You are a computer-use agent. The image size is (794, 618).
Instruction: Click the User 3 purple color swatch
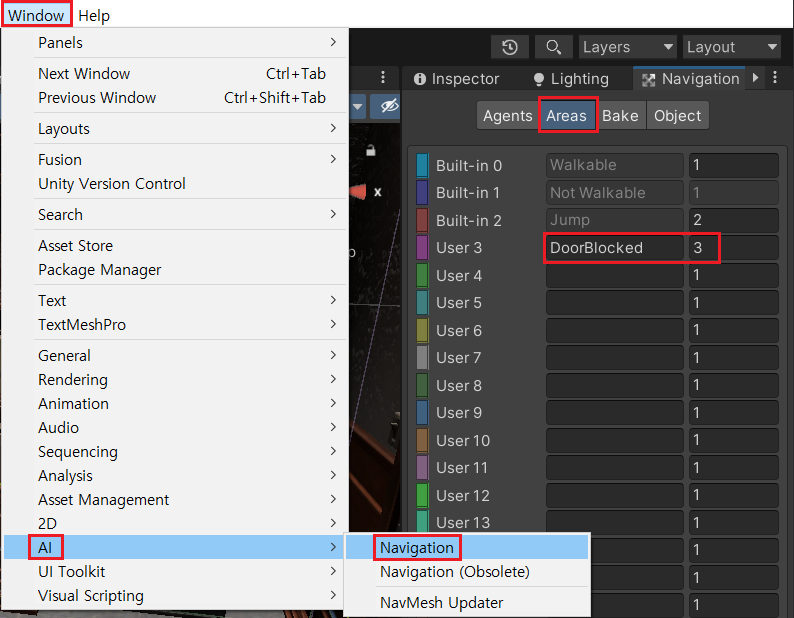[x=422, y=248]
